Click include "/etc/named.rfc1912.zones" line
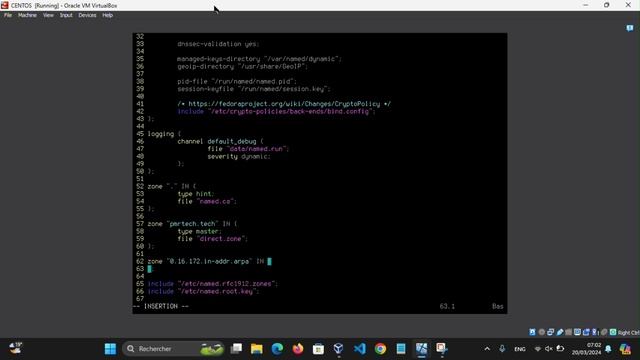Screen dimensions: 640x360 [213, 284]
